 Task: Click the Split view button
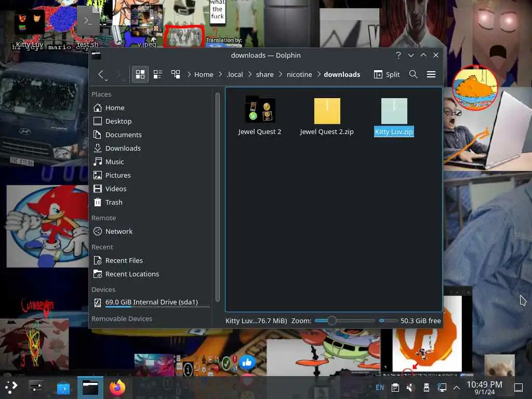pos(387,74)
